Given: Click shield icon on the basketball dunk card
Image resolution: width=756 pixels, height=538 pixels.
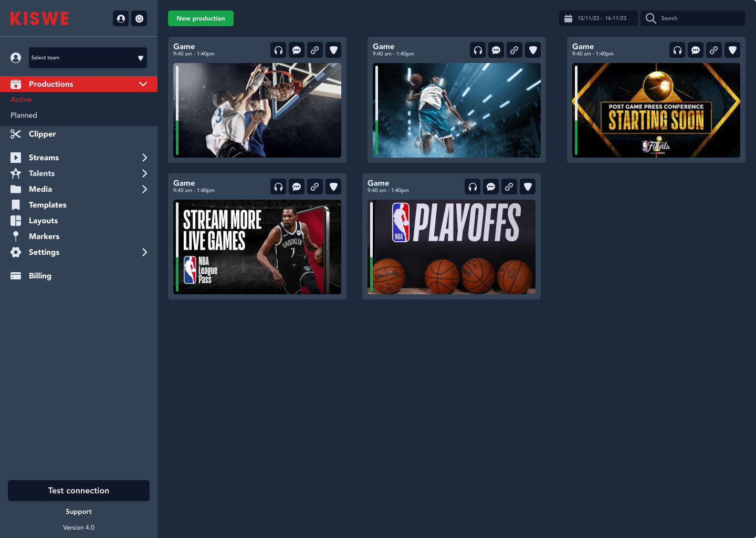Looking at the screenshot, I should [333, 50].
